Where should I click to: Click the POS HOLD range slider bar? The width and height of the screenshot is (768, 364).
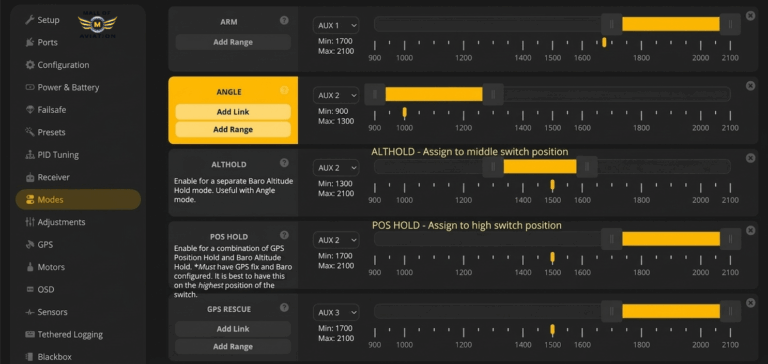coord(671,239)
